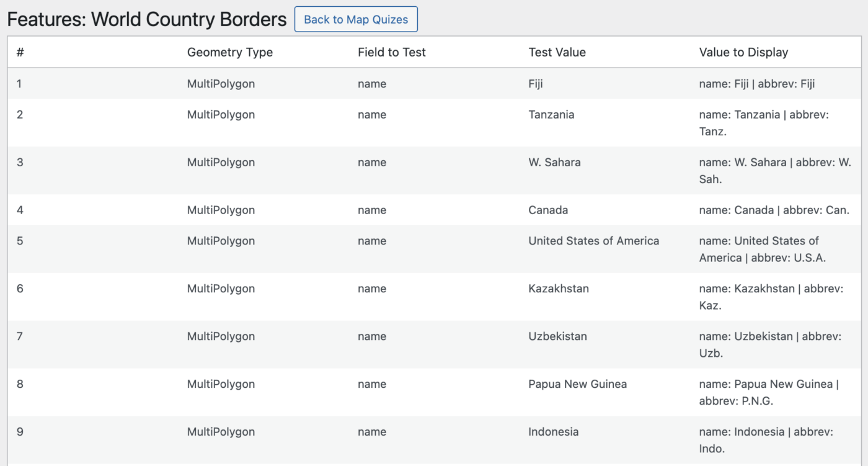
Task: Click the Uzbekistan test value
Action: click(557, 336)
